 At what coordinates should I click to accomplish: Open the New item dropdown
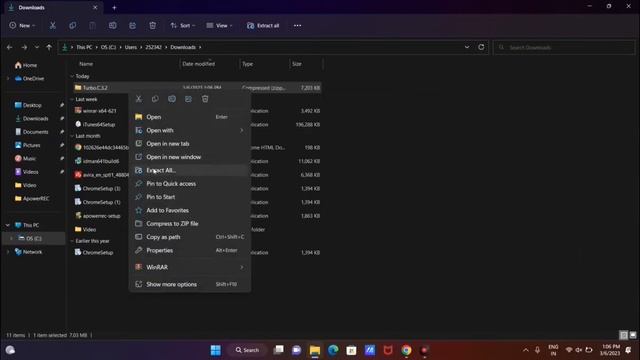22,25
